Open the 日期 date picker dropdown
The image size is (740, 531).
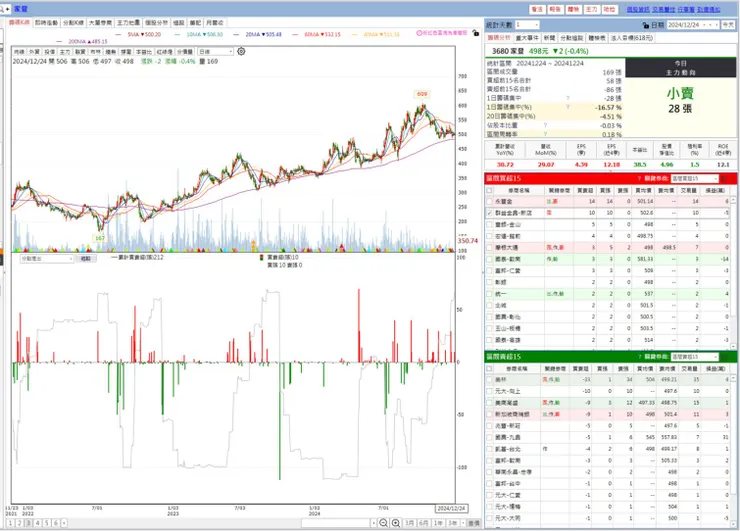click(716, 25)
